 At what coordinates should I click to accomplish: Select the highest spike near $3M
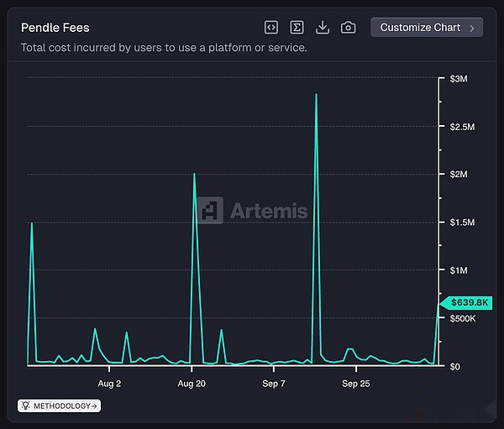[316, 95]
